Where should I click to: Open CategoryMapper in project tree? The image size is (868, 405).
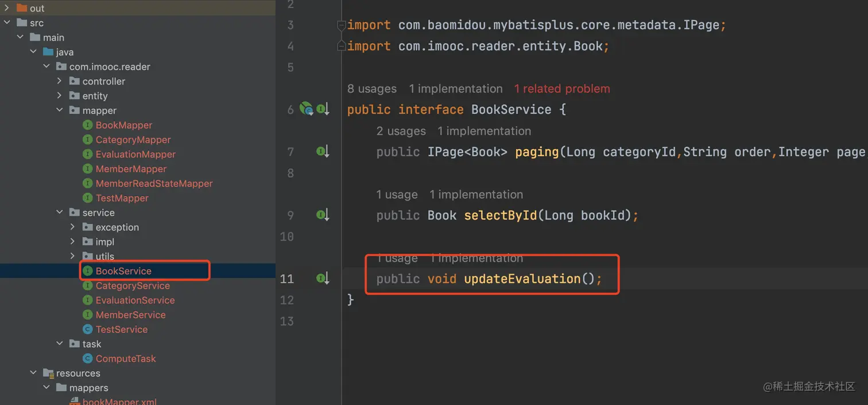tap(133, 139)
